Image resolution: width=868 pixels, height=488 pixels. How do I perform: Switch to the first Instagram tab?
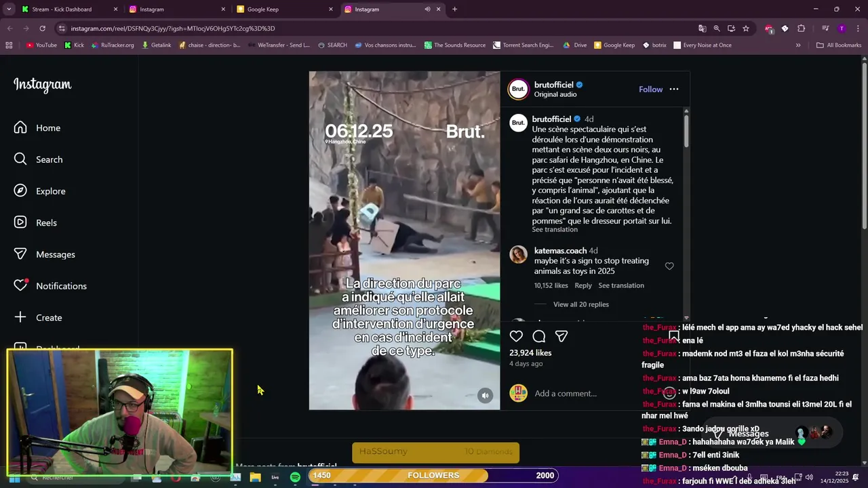178,9
